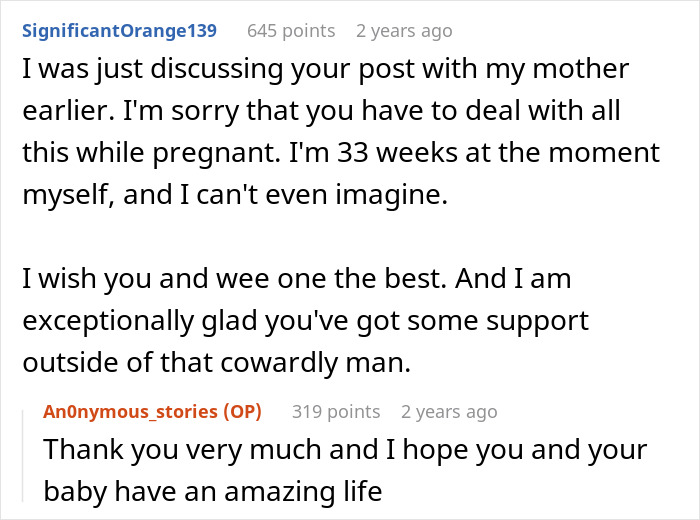Click the phrase "33 weeks" in the comment

click(x=397, y=153)
